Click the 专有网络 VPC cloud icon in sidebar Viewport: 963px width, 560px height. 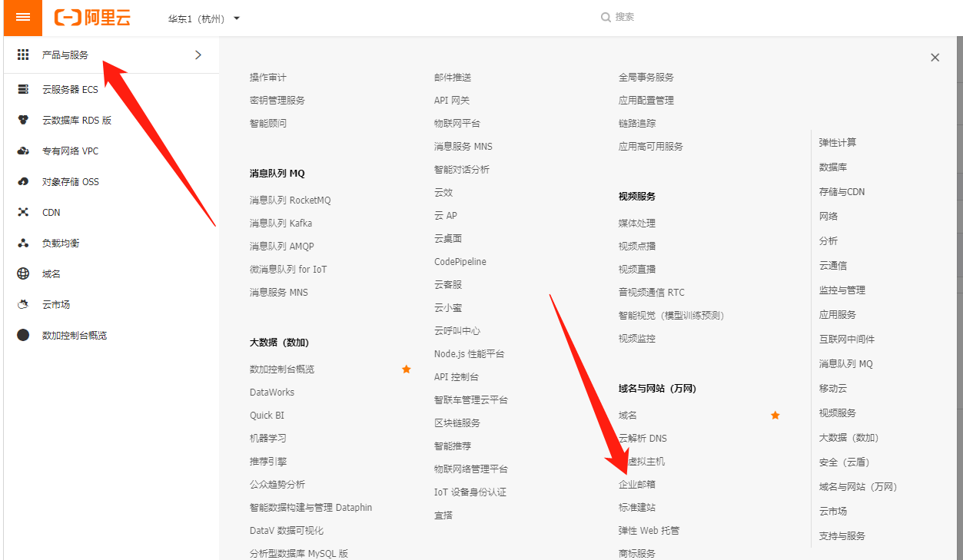(23, 151)
